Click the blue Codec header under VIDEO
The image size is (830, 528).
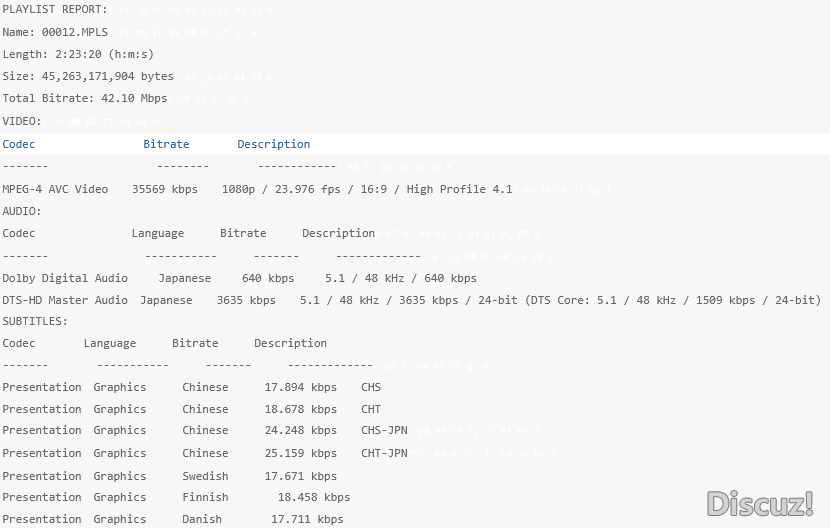click(19, 144)
